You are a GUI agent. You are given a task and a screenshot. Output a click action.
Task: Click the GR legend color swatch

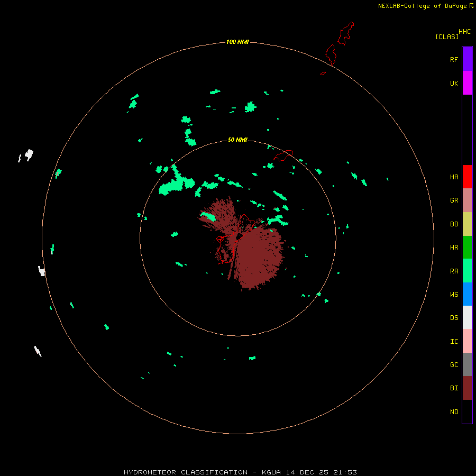pyautogui.click(x=467, y=200)
